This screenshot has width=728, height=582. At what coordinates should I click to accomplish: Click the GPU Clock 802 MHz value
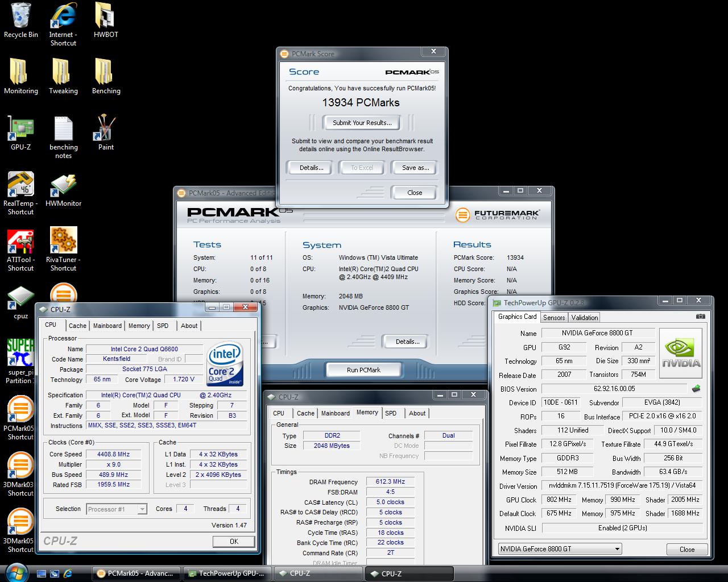(559, 500)
